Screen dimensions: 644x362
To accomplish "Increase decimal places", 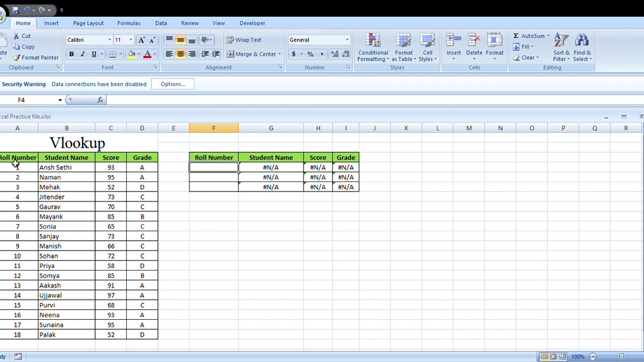I will 335,54.
